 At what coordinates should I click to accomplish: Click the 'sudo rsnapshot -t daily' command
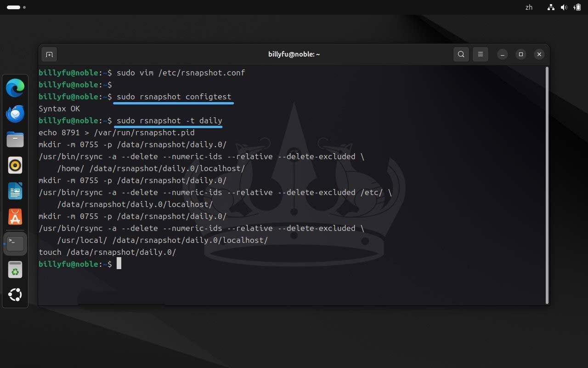pyautogui.click(x=170, y=121)
